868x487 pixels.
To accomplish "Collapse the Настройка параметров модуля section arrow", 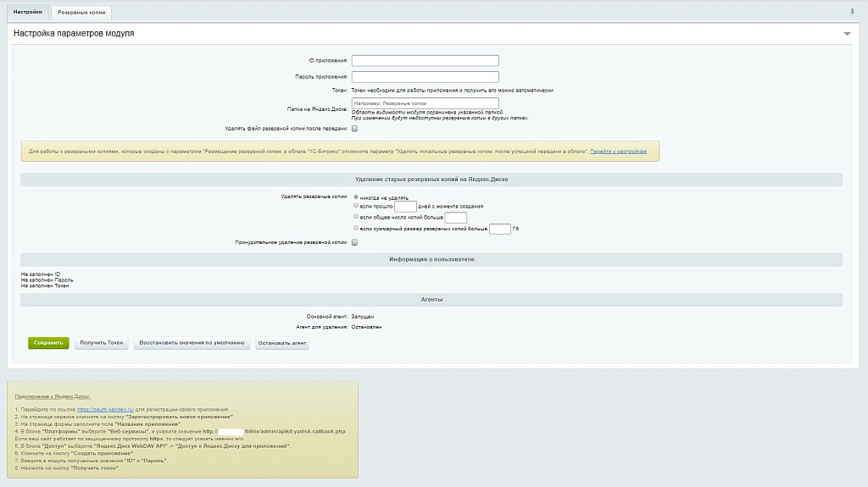I will click(x=847, y=34).
